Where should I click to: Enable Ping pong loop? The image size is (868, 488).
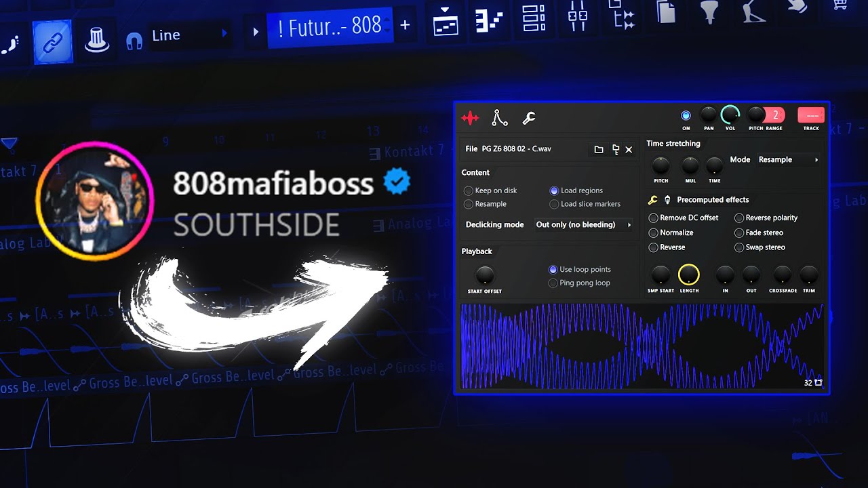point(580,283)
